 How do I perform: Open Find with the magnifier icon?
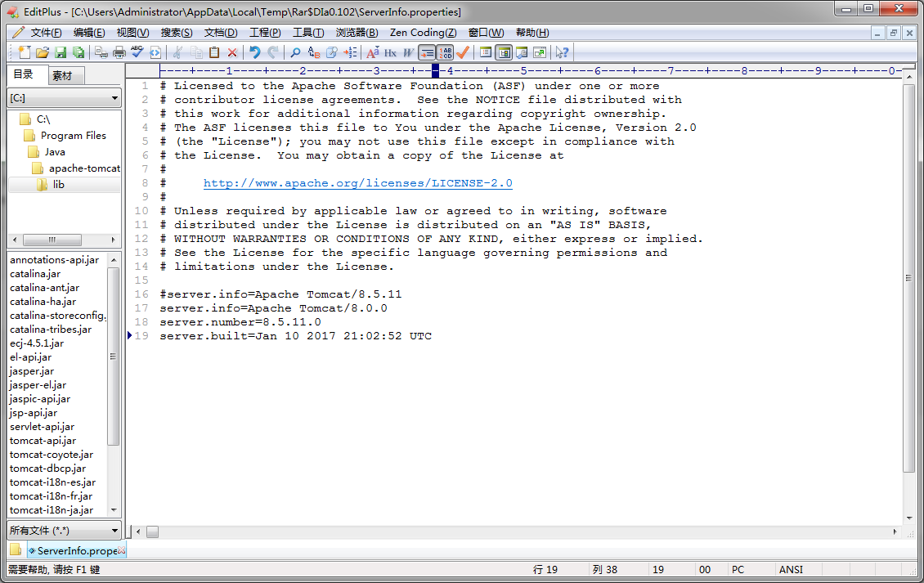[x=296, y=52]
